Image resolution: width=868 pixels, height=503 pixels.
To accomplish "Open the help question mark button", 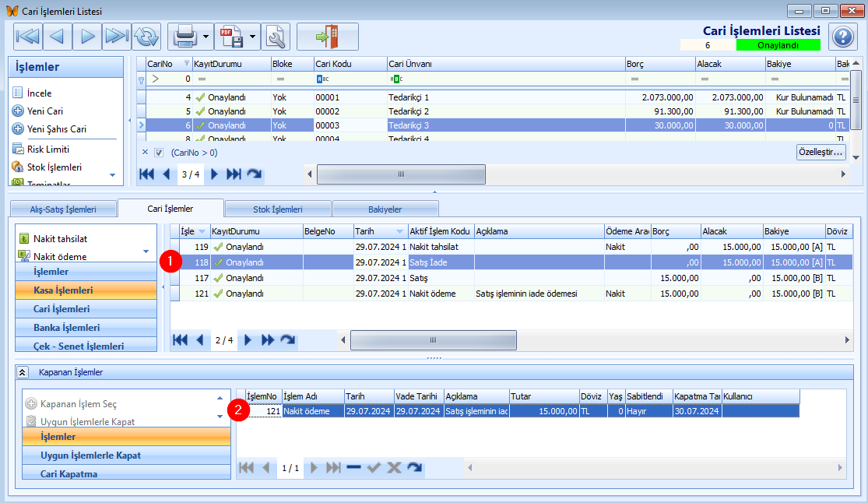I will (842, 37).
